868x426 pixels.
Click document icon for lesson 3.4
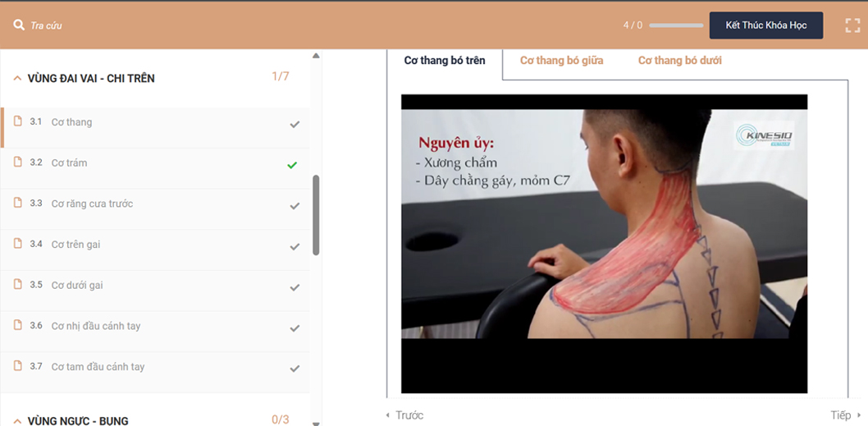(18, 243)
